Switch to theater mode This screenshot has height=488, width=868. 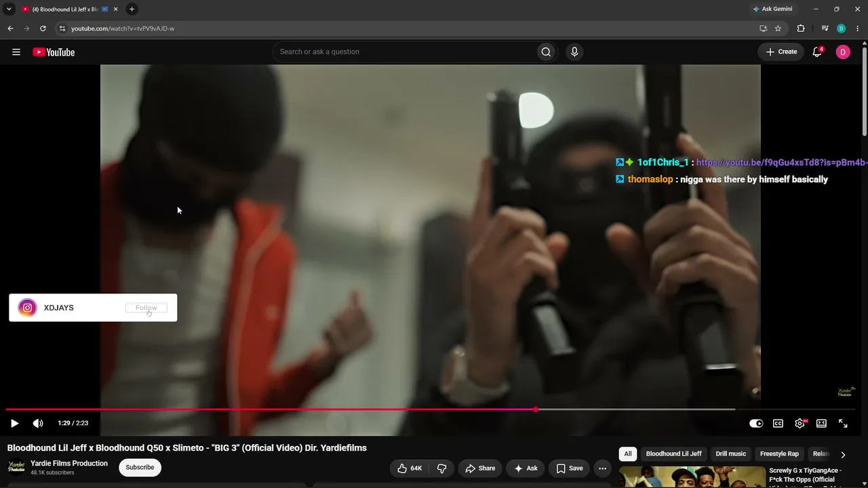pos(821,424)
